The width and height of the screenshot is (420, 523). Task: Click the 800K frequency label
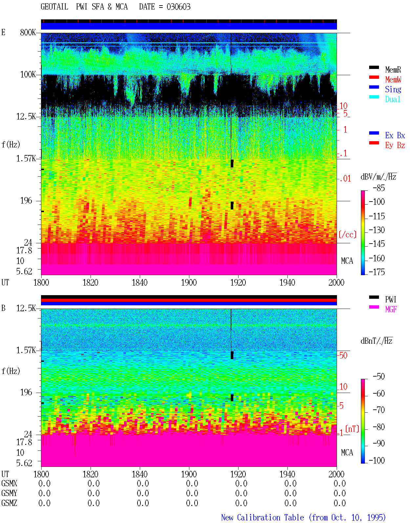pyautogui.click(x=28, y=33)
